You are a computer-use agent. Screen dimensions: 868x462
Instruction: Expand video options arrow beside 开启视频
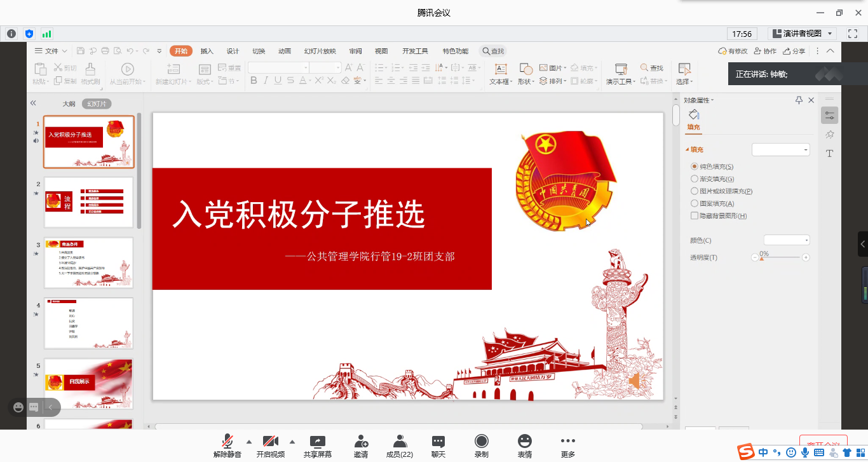pyautogui.click(x=292, y=442)
